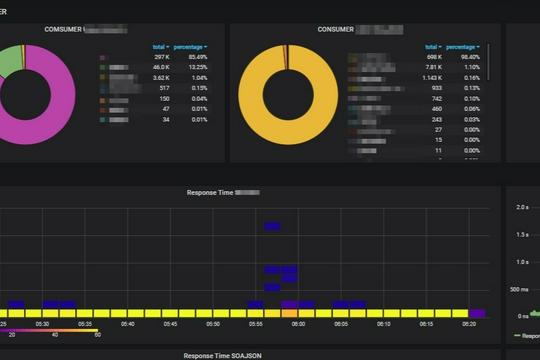Viewport: 540px width, 360px height.
Task: Click the 500 ms y-axis label in right panel
Action: click(519, 289)
